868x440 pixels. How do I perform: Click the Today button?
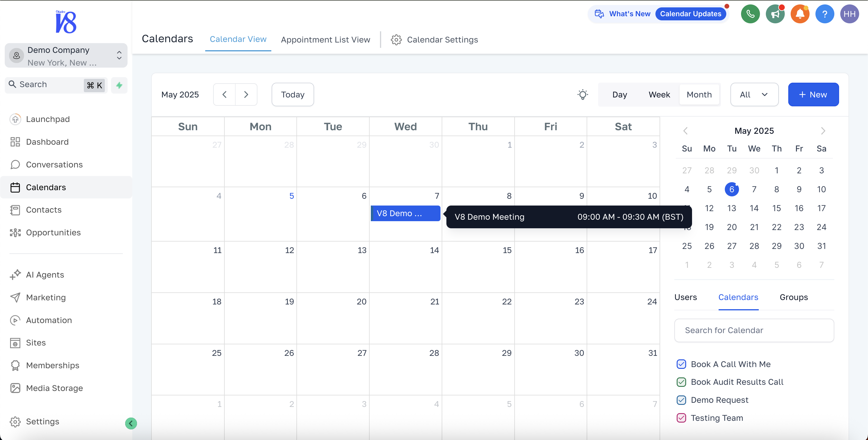coord(293,94)
